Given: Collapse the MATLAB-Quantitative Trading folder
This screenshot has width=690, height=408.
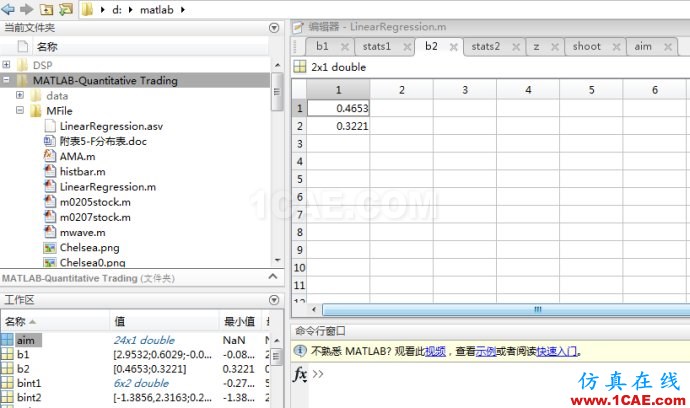Looking at the screenshot, I should pos(6,80).
